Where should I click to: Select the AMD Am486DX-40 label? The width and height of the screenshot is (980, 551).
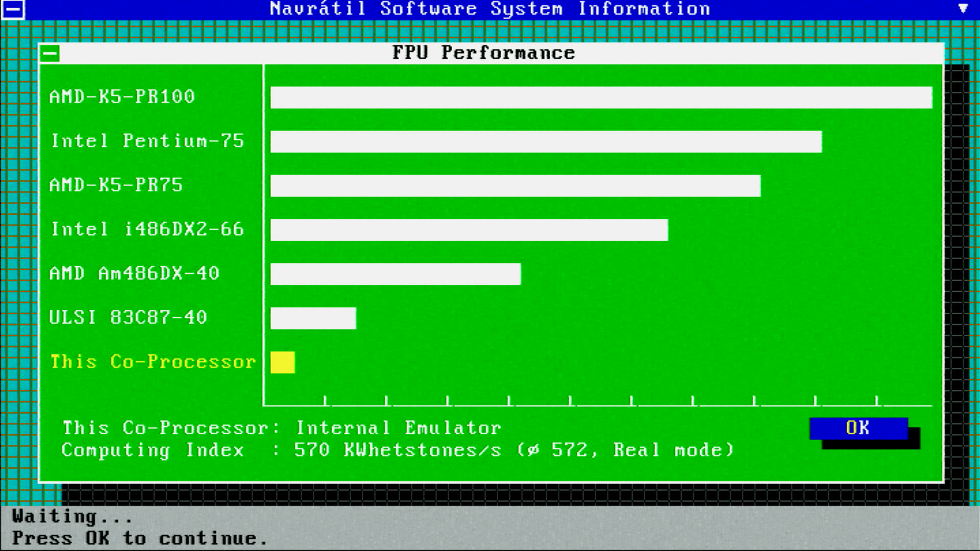pos(134,273)
